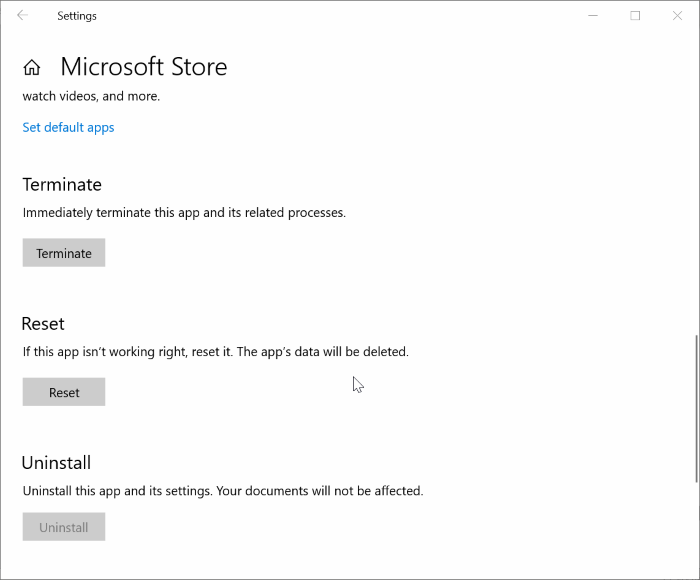Click the Terminate button
Viewport: 700px width, 580px height.
click(64, 253)
